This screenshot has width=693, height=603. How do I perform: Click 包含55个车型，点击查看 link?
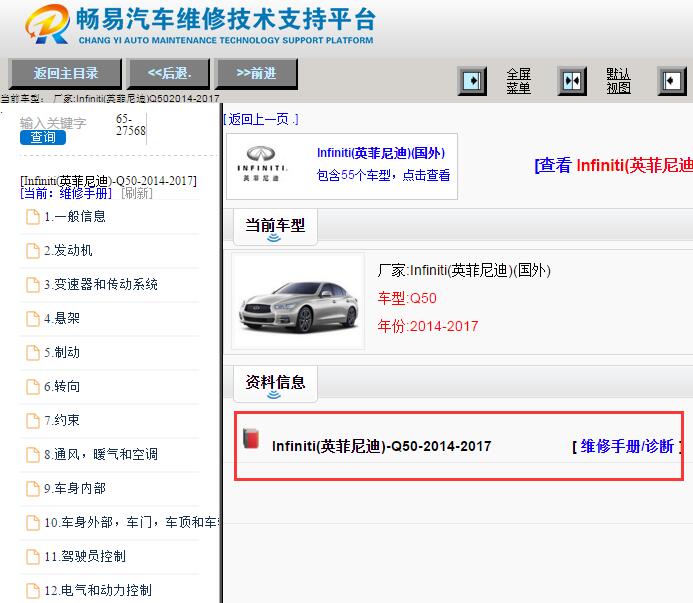383,175
